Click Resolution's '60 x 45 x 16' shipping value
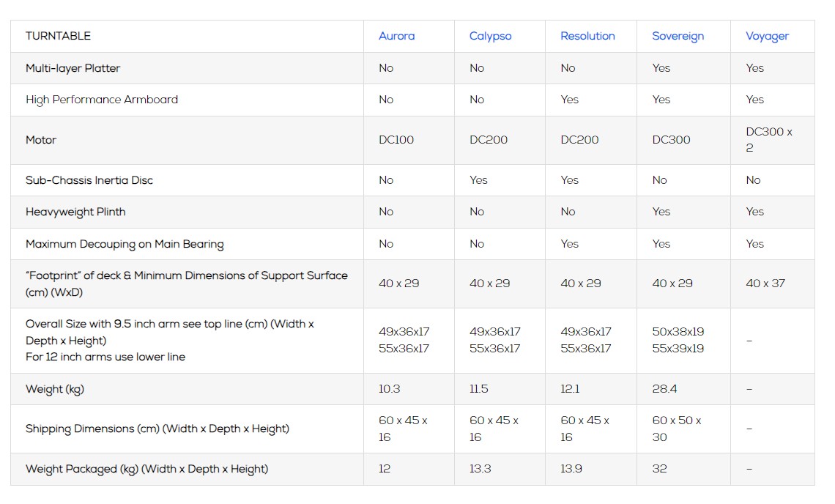 (584, 429)
